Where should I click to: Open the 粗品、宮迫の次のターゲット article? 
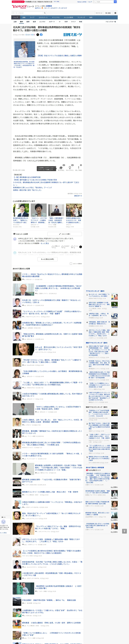pos(51,514)
